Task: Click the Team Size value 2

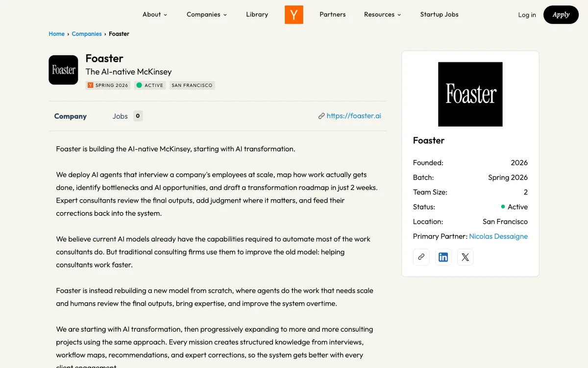Action: [526, 192]
